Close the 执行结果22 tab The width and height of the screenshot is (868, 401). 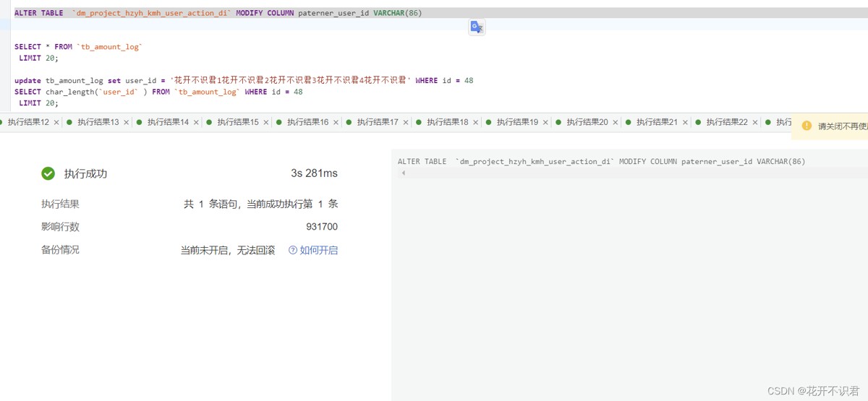tap(755, 123)
